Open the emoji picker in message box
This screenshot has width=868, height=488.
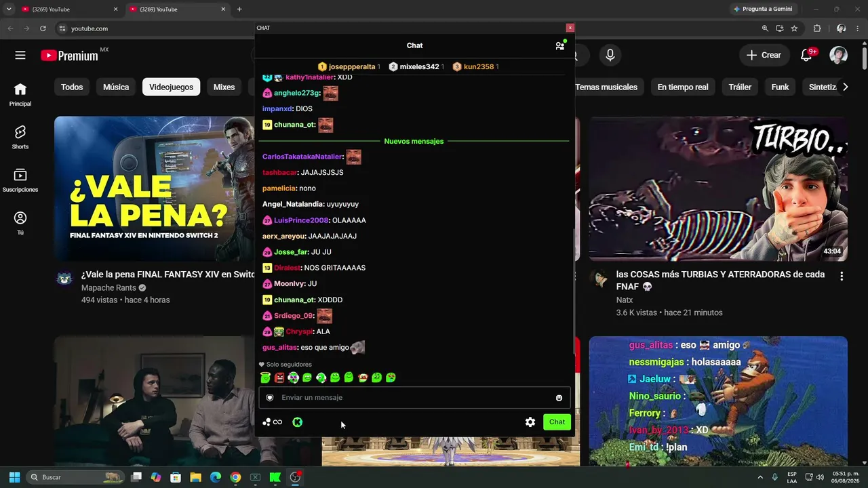tap(559, 398)
